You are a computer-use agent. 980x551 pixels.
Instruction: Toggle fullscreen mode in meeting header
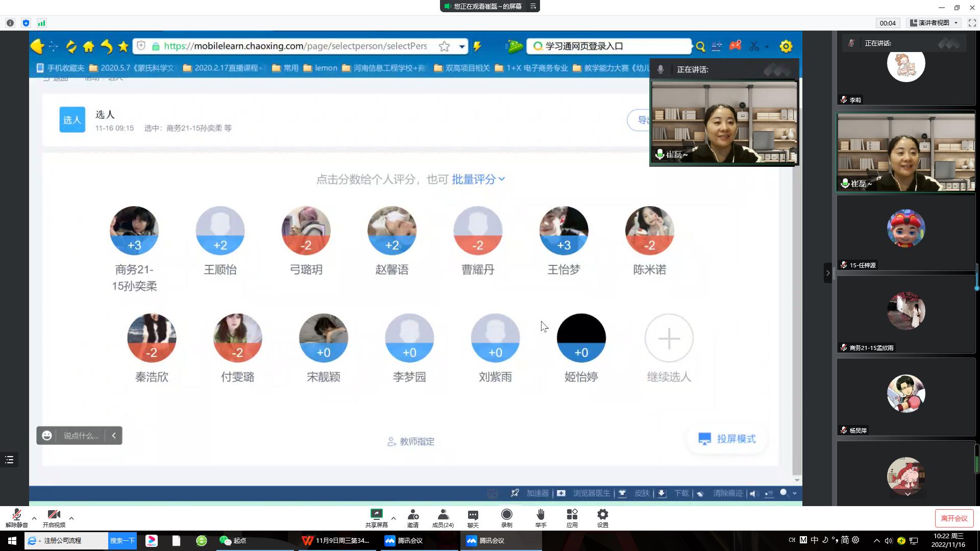point(972,23)
